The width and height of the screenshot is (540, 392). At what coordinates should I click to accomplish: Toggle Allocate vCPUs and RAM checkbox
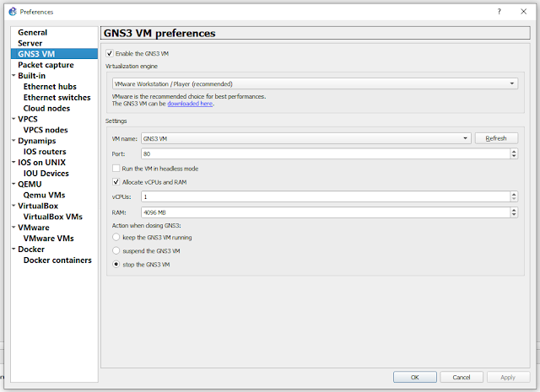[116, 182]
